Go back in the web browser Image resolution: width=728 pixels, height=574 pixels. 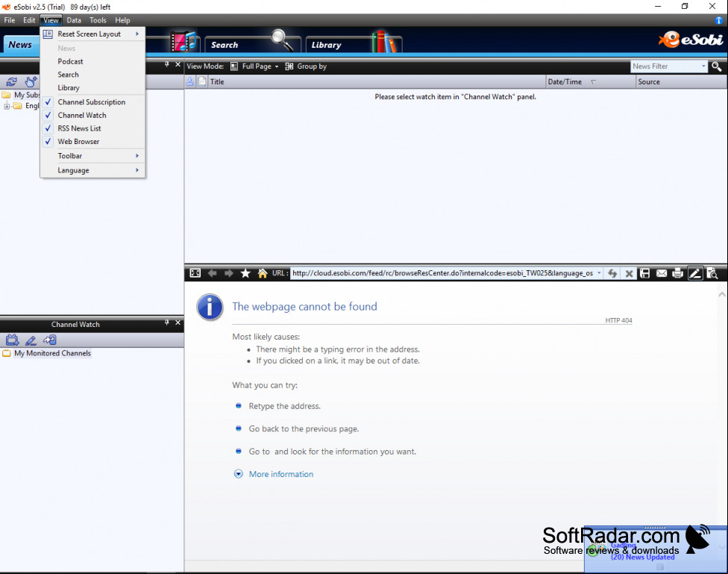click(x=212, y=273)
